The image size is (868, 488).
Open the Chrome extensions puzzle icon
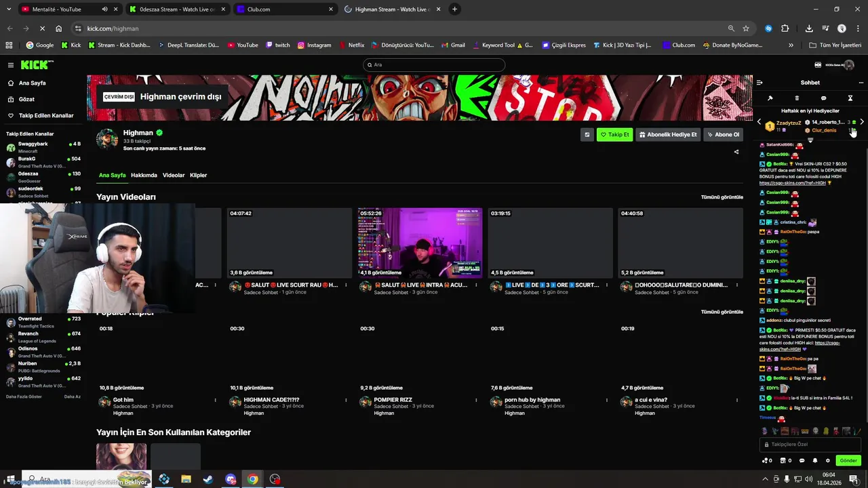[785, 28]
